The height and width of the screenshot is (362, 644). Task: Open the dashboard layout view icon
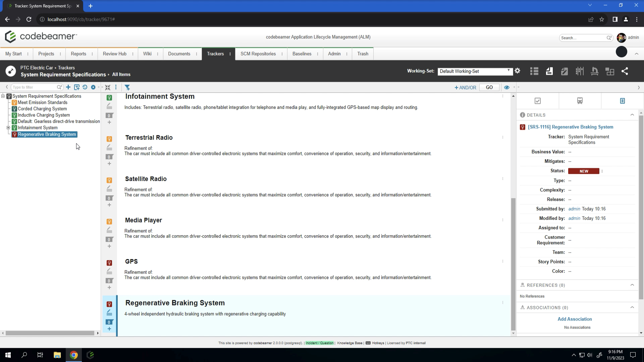click(x=610, y=71)
